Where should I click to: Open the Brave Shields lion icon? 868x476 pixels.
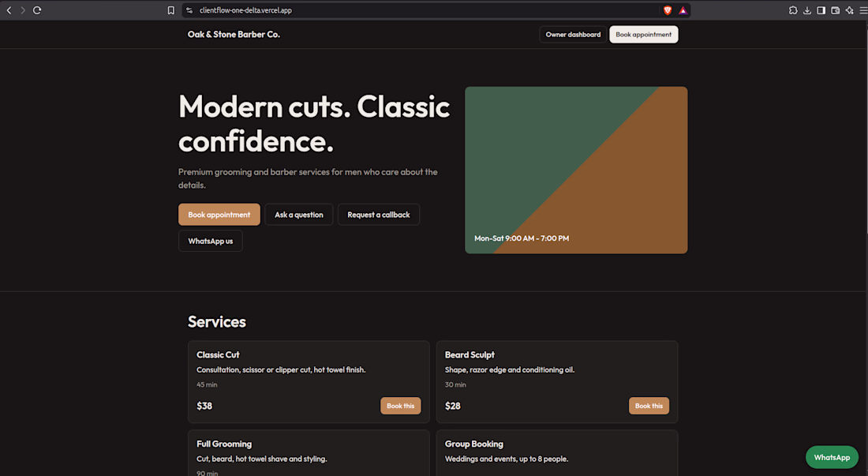pos(668,10)
